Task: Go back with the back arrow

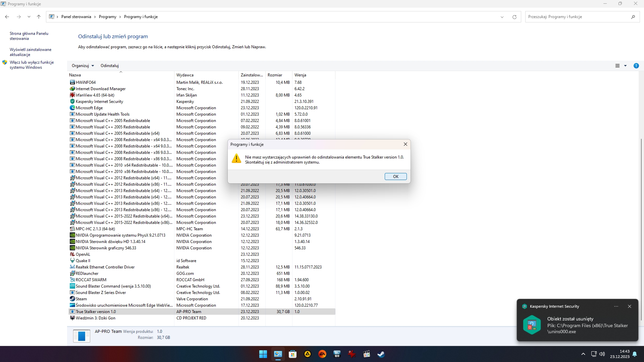Action: point(7,17)
